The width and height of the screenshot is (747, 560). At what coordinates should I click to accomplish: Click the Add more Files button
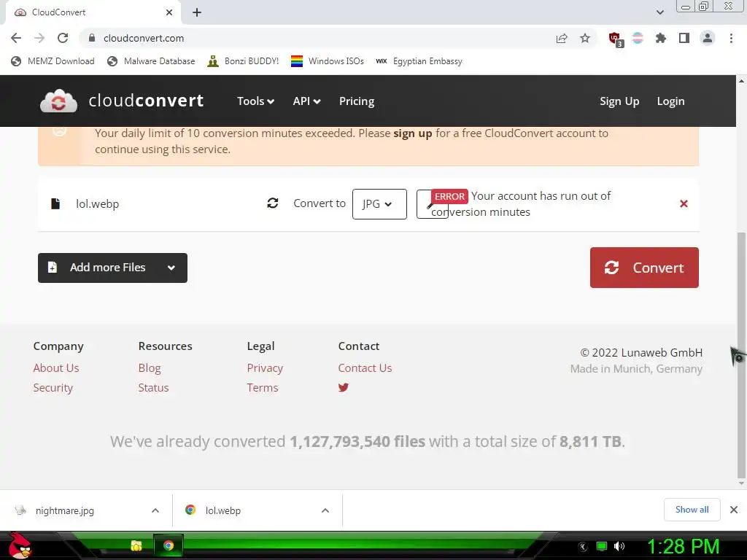(x=112, y=268)
